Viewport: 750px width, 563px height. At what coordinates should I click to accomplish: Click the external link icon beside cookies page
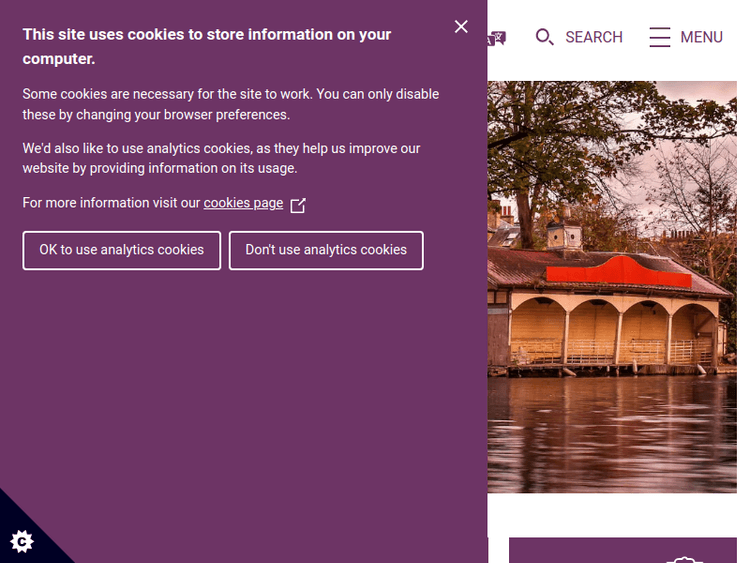tap(298, 205)
